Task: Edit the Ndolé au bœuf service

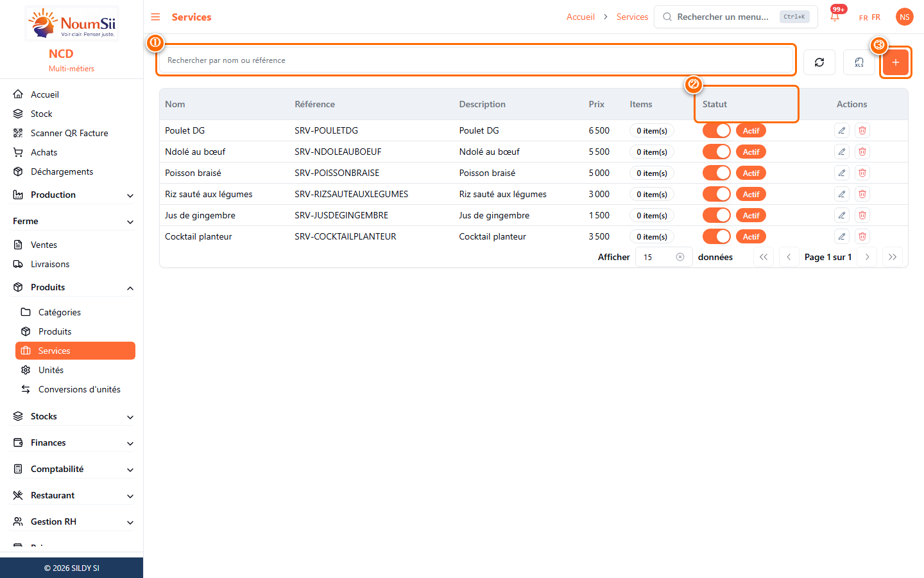Action: (842, 152)
